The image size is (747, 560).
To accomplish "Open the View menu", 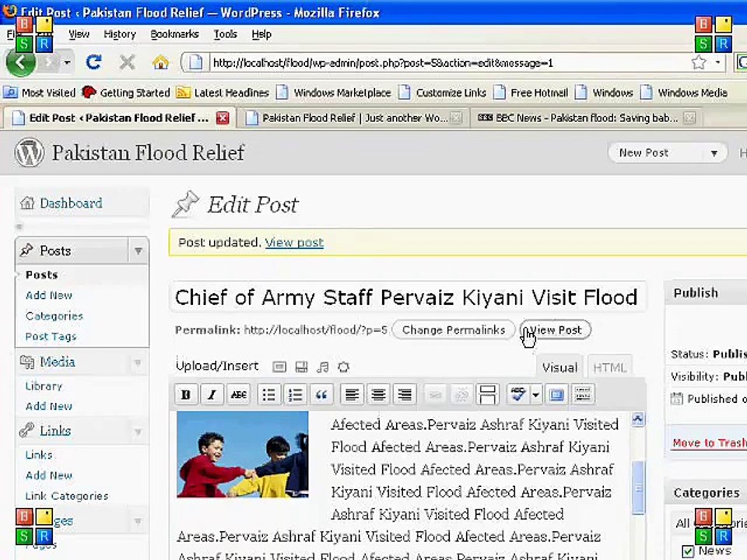I will click(79, 34).
